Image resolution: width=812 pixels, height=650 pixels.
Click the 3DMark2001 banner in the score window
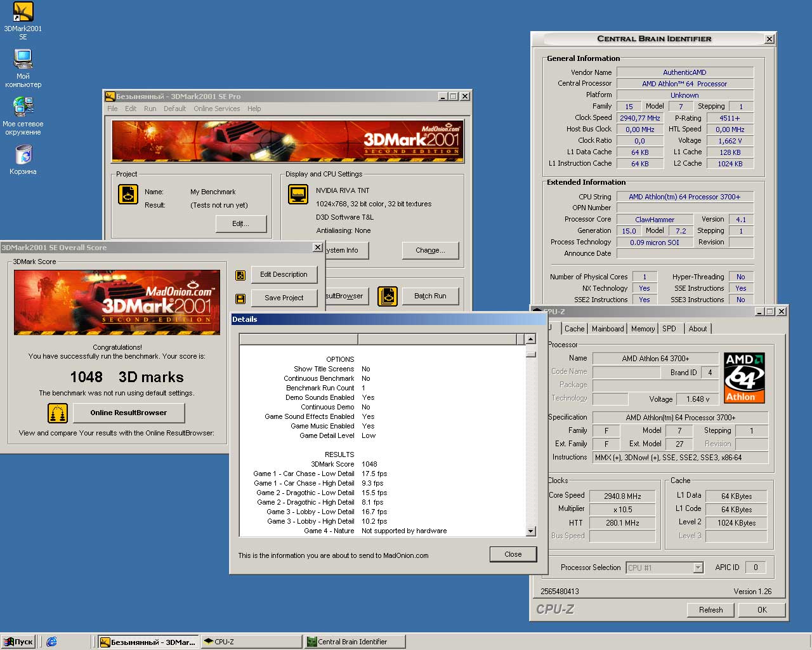tap(117, 303)
